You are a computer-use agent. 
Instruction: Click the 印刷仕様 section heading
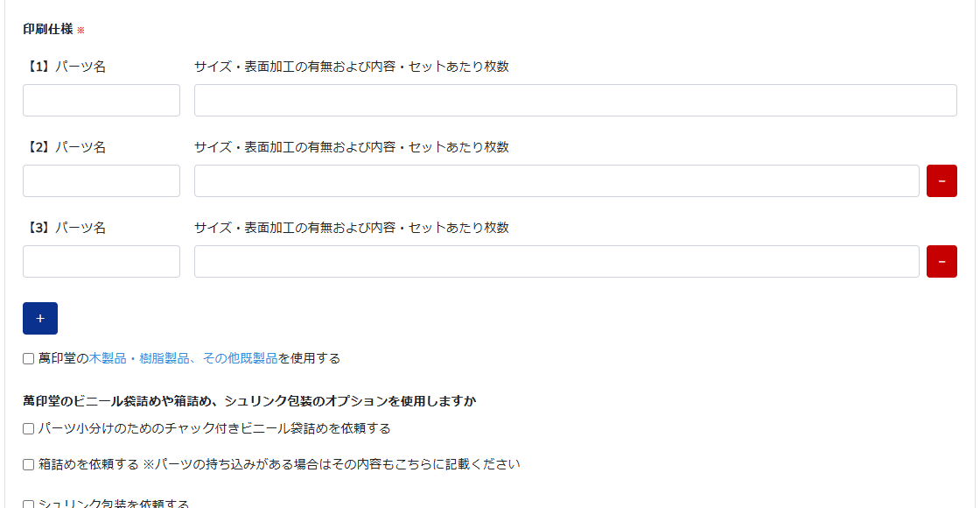pyautogui.click(x=48, y=29)
